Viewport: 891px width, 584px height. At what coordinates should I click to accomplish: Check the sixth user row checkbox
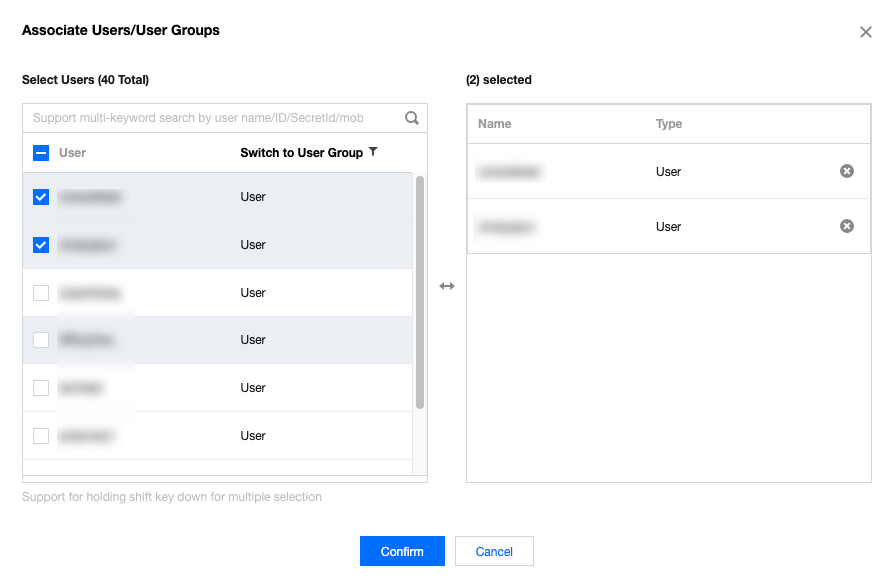point(41,436)
